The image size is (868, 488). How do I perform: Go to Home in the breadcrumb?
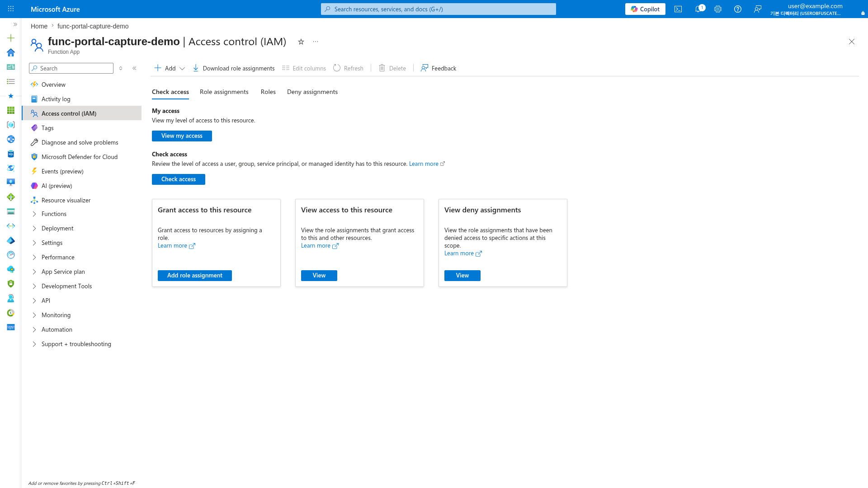(39, 26)
